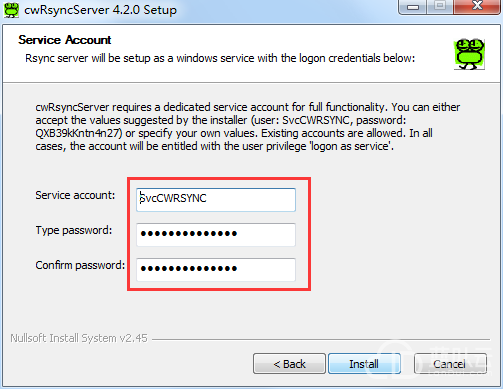
Task: Start installation with the Install button
Action: pos(364,364)
